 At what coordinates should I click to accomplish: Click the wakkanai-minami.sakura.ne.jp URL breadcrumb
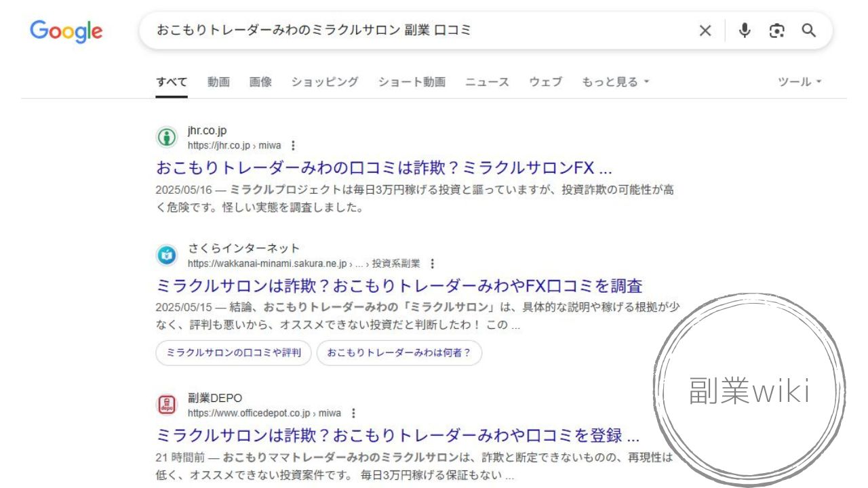[x=304, y=264]
